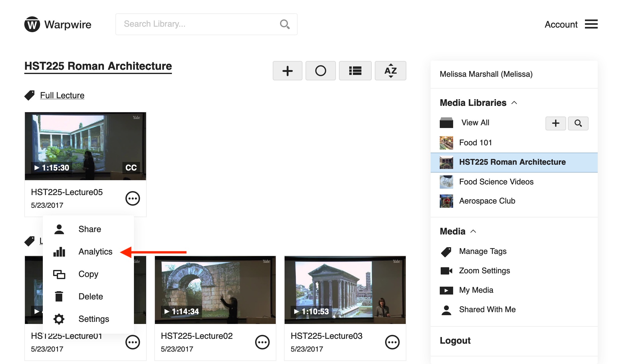Collapse the Media Libraries section chevron

514,103
